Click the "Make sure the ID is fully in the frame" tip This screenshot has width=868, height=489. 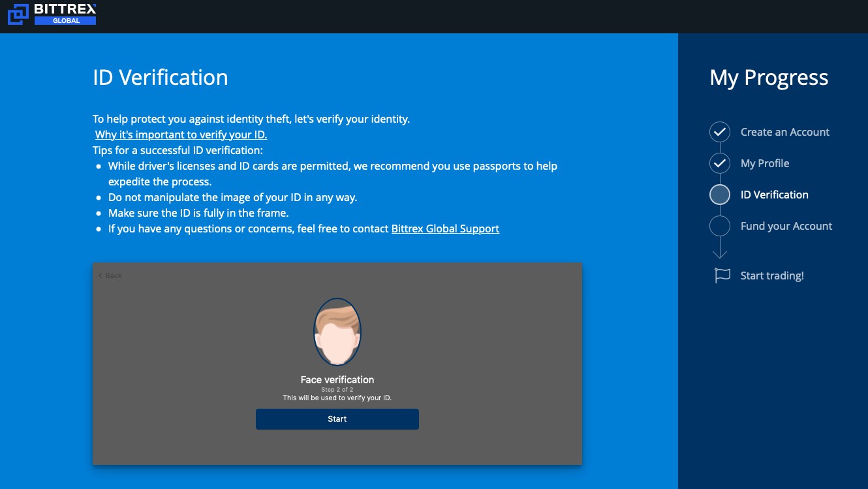pyautogui.click(x=198, y=213)
